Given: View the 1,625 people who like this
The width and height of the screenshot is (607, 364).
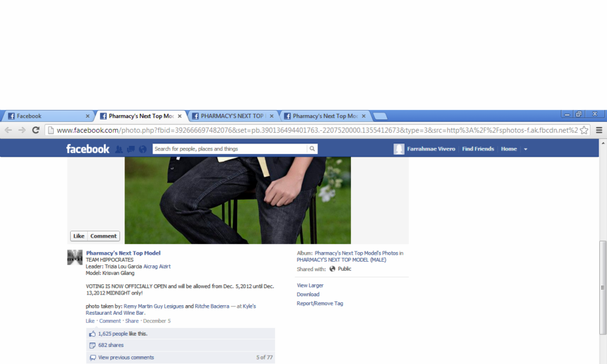Looking at the screenshot, I should point(113,334).
